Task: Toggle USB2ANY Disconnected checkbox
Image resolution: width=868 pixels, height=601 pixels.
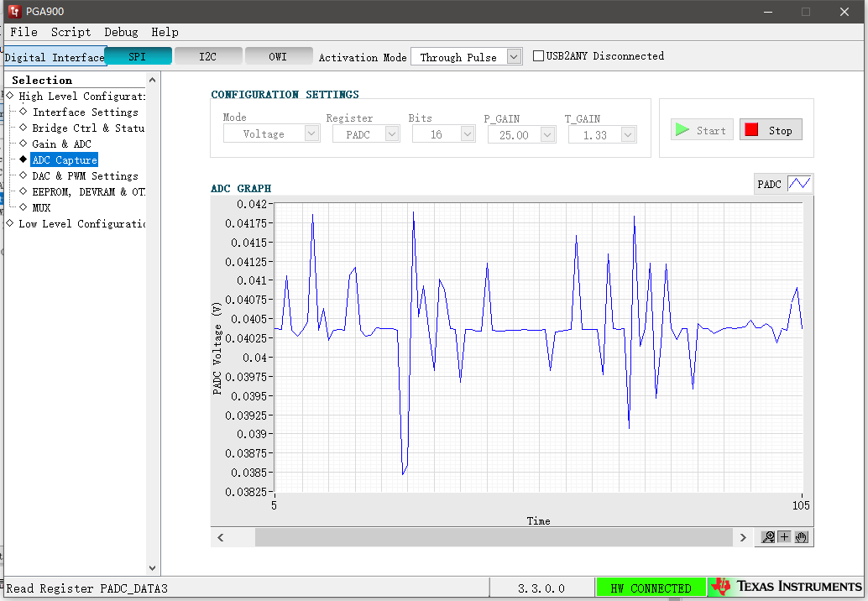Action: (538, 56)
